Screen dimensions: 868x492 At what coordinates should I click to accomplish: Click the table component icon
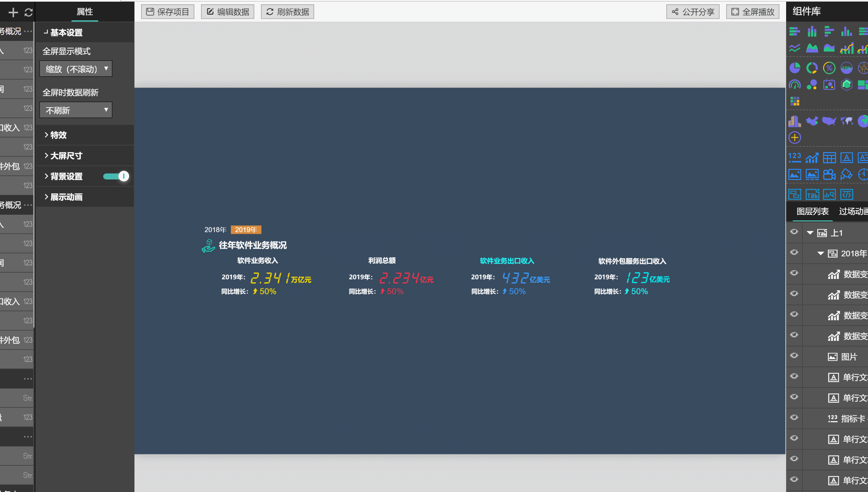(829, 157)
